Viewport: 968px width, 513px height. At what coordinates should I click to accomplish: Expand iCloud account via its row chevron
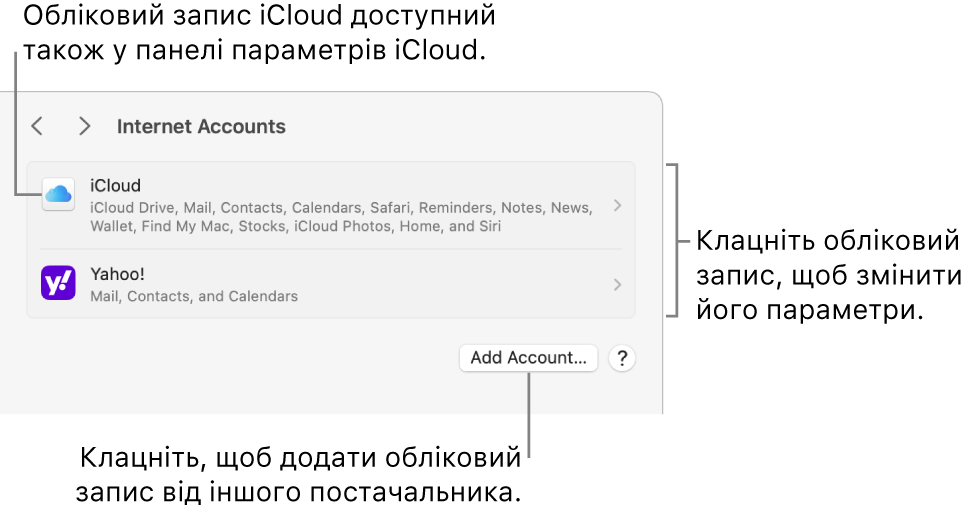point(617,206)
